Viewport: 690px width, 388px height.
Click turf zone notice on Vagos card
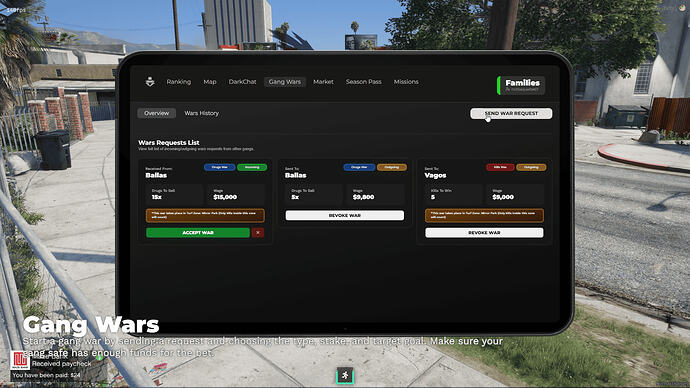[x=484, y=216]
